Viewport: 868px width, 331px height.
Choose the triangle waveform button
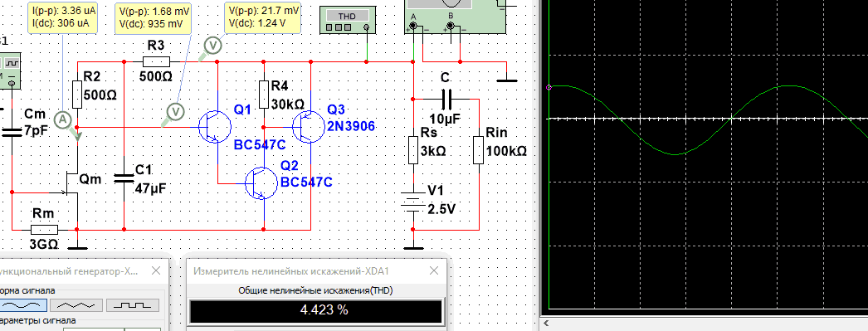pyautogui.click(x=76, y=305)
